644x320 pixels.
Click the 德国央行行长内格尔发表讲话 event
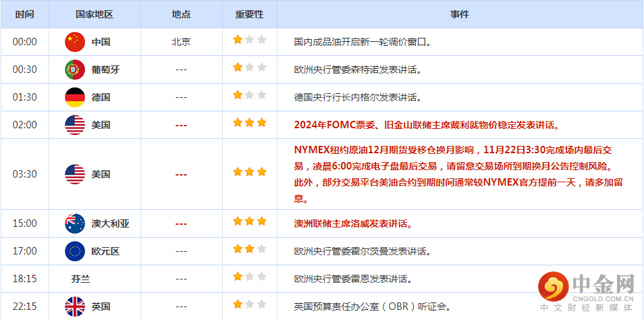[358, 97]
